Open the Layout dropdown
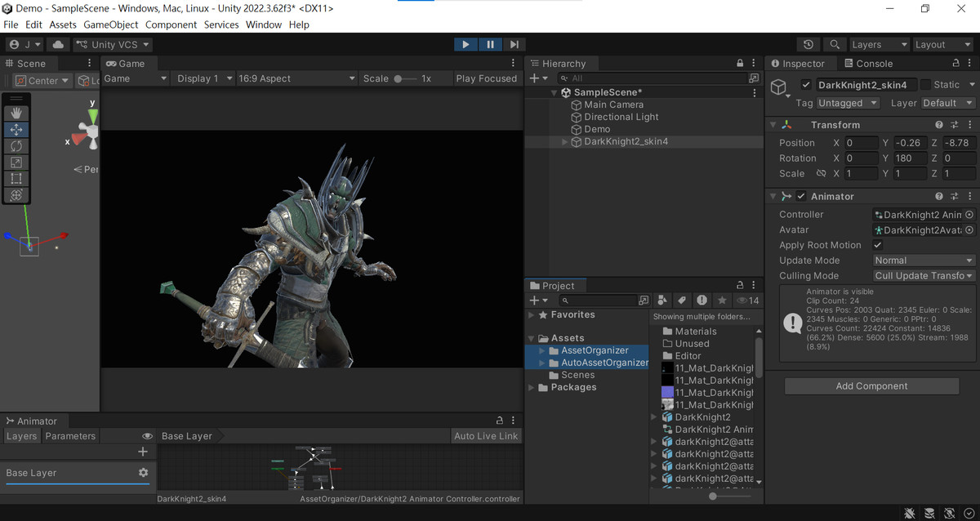This screenshot has height=521, width=980. click(942, 45)
